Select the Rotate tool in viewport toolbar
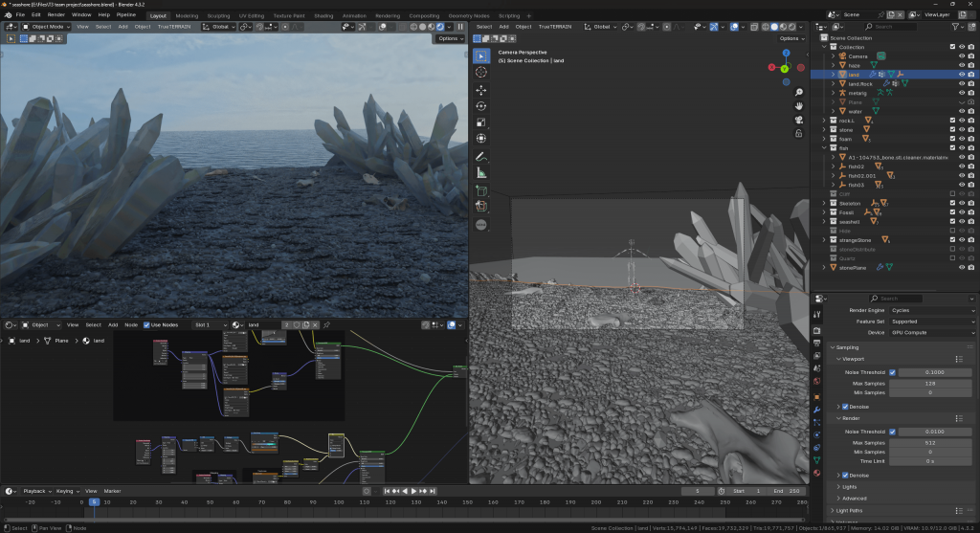 point(481,106)
